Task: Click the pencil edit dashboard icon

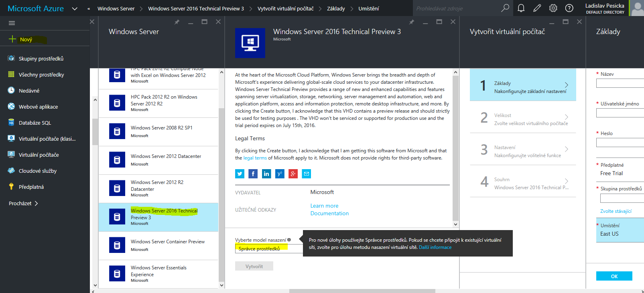Action: [x=537, y=8]
